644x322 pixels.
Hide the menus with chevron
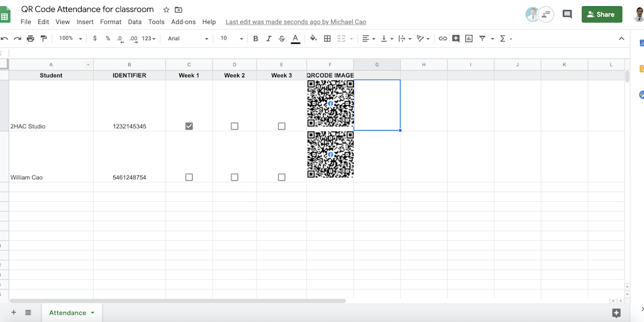[621, 38]
